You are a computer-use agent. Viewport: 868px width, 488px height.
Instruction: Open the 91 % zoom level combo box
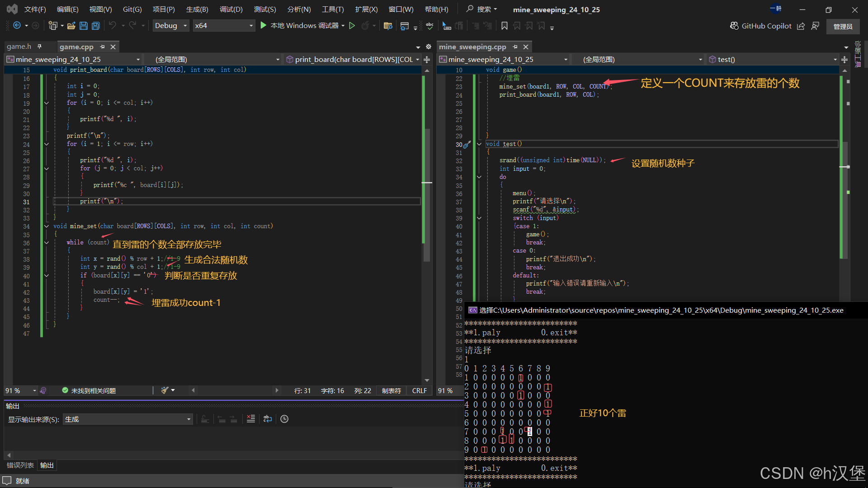[x=34, y=390]
